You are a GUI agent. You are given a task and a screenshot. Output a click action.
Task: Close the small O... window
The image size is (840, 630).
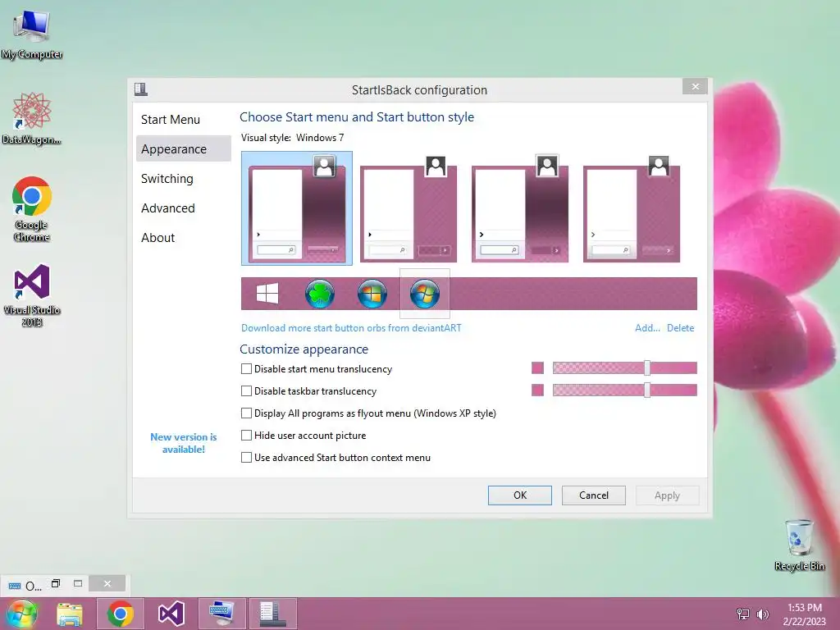point(107,583)
